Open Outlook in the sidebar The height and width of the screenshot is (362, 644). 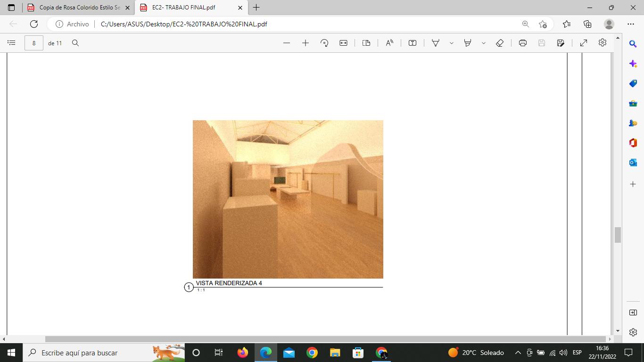pos(633,163)
